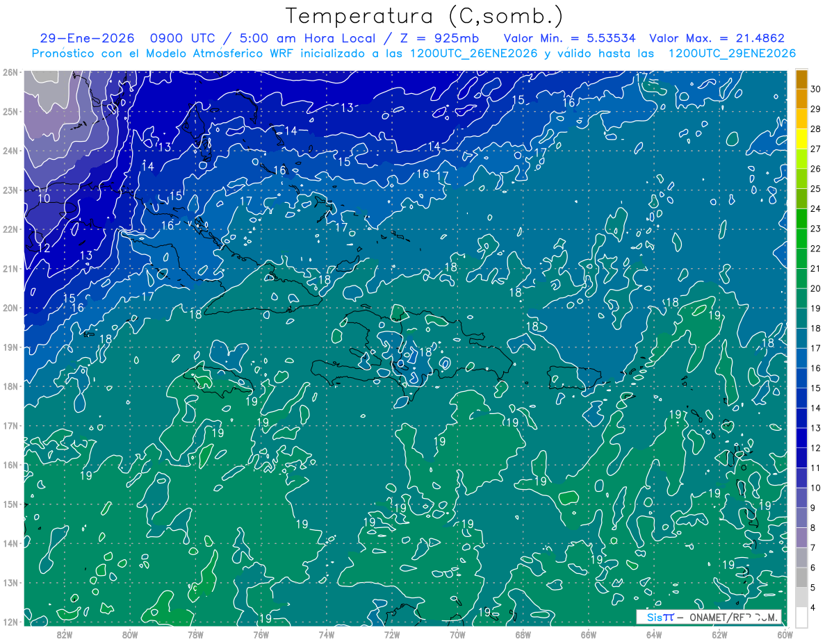Select the yellow color bar swatch for 27
Viewport: 834px width, 644px height.
tap(801, 139)
